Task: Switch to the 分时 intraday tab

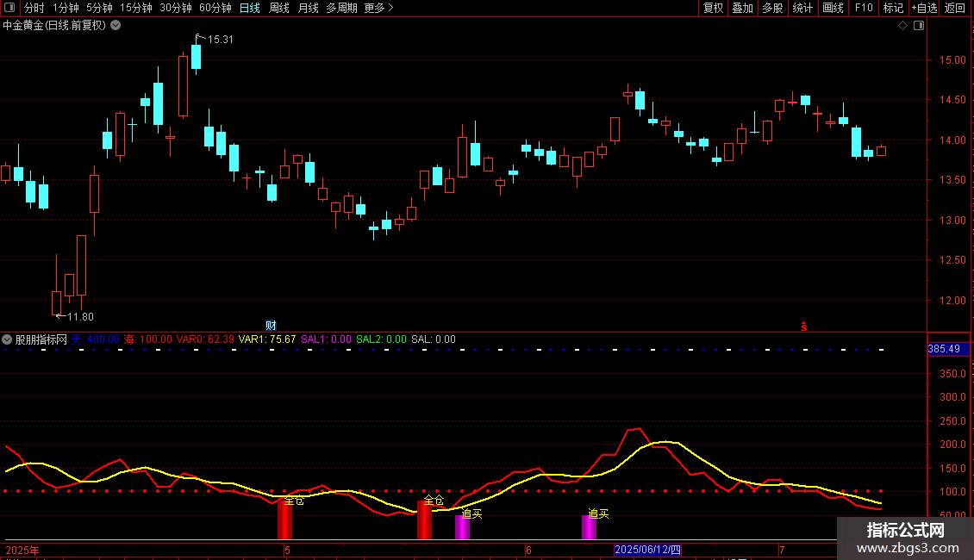Action: [x=34, y=8]
